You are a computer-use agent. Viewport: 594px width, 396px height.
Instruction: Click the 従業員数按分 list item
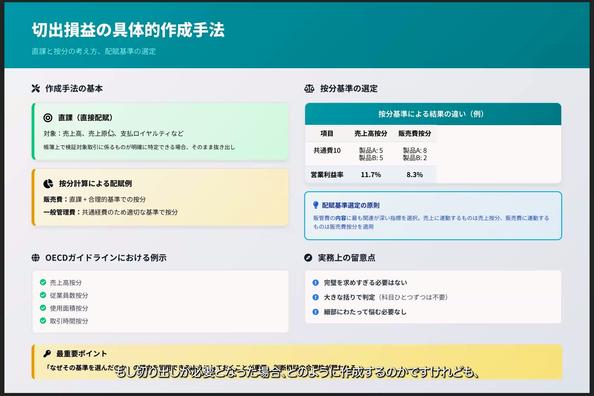click(x=69, y=295)
